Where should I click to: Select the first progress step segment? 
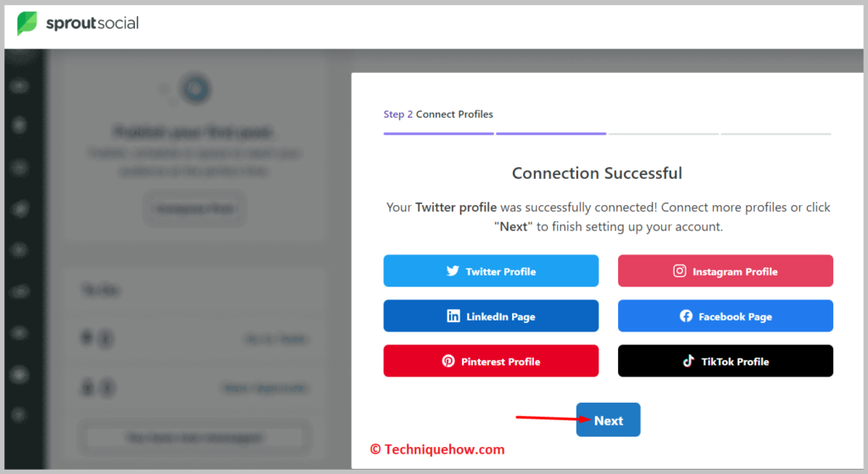pyautogui.click(x=438, y=133)
